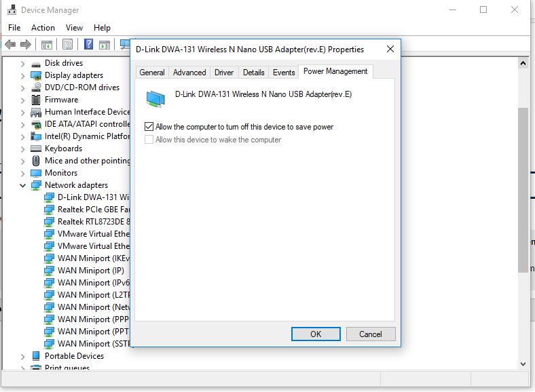
Task: Click the Firmware chip icon
Action: click(x=36, y=100)
